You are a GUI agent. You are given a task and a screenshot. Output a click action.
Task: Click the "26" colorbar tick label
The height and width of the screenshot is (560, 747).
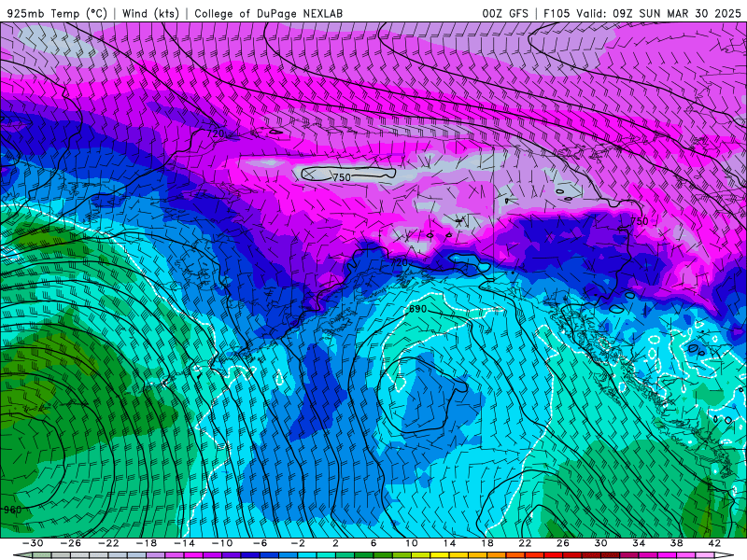pyautogui.click(x=563, y=543)
